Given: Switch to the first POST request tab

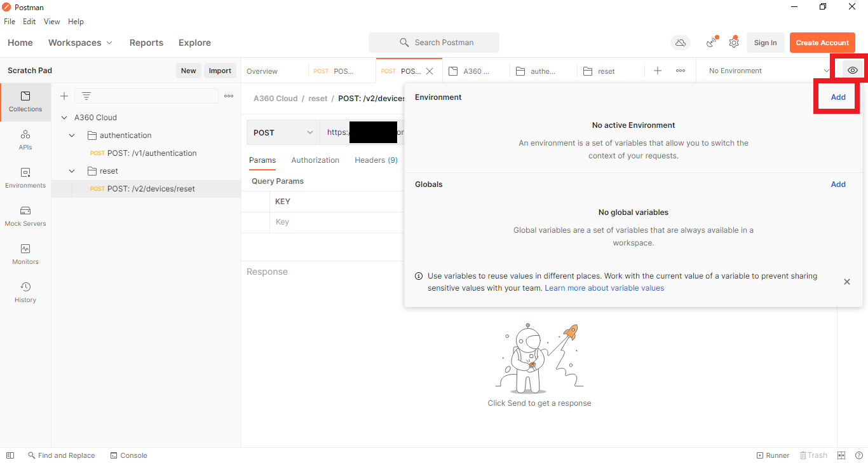Looking at the screenshot, I should (x=342, y=71).
